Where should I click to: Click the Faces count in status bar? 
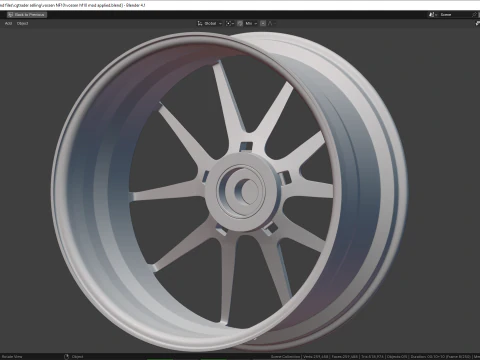click(345, 357)
